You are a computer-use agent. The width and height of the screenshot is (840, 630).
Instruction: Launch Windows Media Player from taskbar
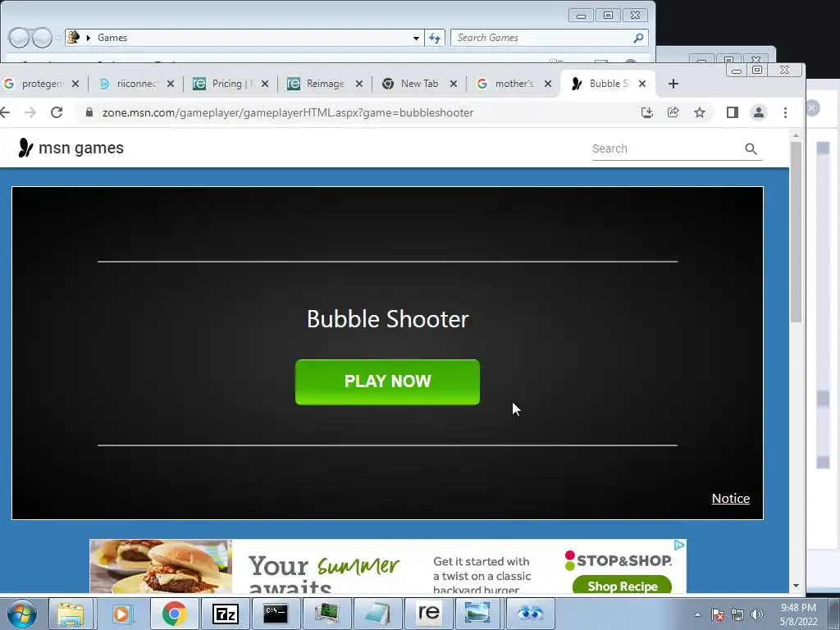[x=121, y=614]
